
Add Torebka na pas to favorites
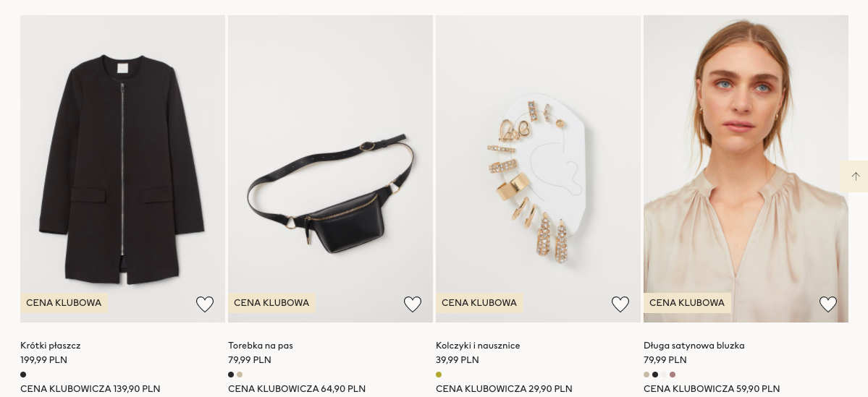[413, 304]
